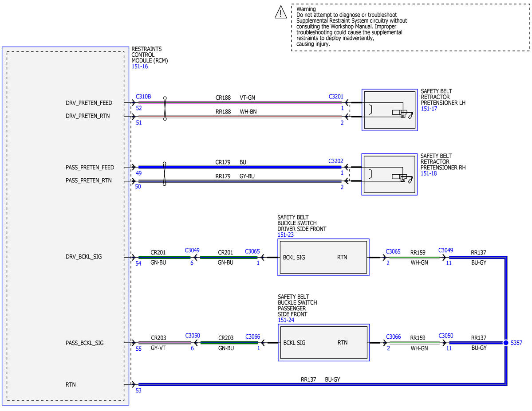Click the GY-VT wire color label
The height and width of the screenshot is (411, 532).
158,348
